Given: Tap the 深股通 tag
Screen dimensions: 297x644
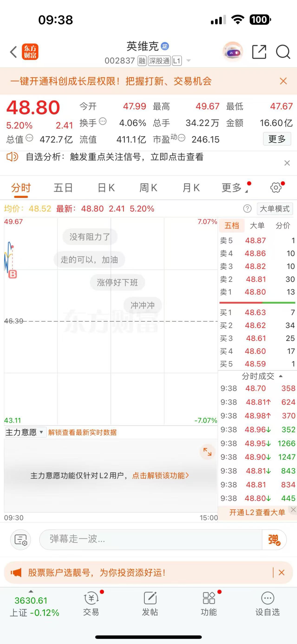Looking at the screenshot, I should (159, 61).
